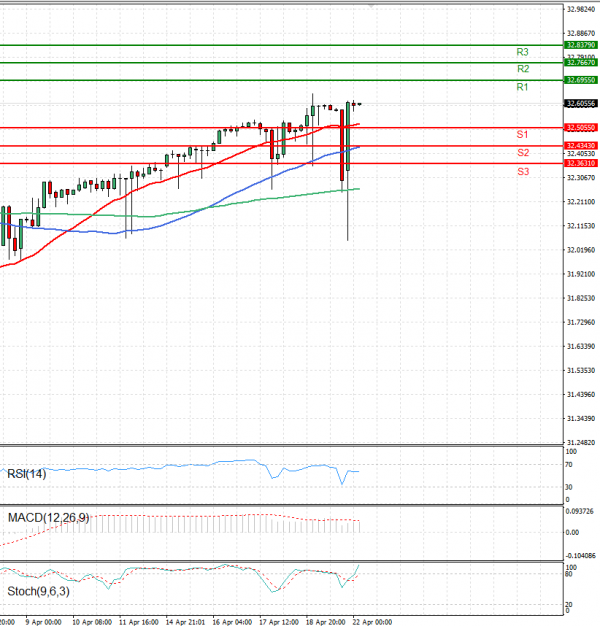Click the RSI(14) indicator label
This screenshot has height=626, width=600.
pos(27,474)
